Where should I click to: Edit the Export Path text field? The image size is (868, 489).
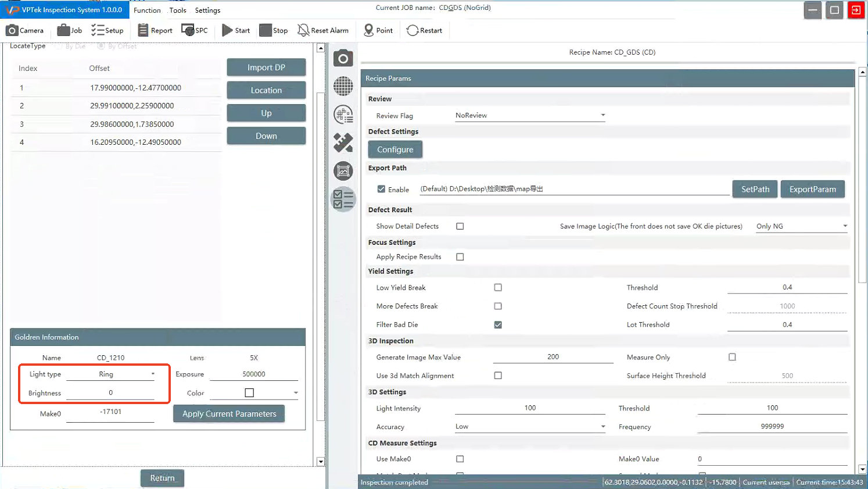point(574,189)
